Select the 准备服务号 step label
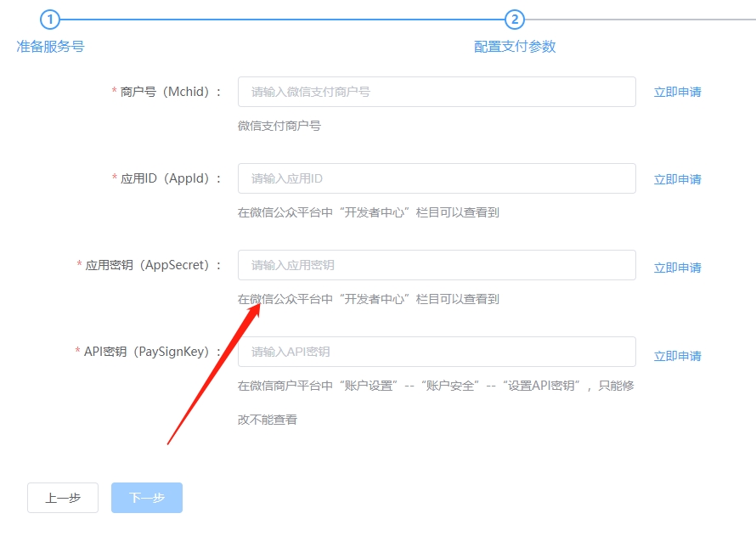This screenshot has height=536, width=756. pyautogui.click(x=48, y=48)
